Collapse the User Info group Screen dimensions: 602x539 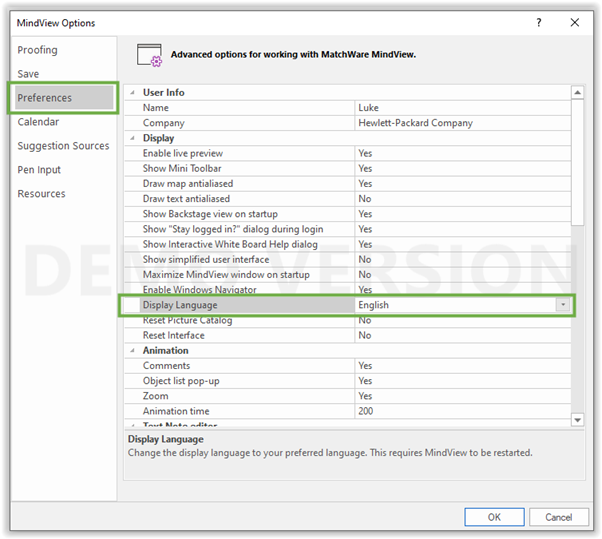point(132,93)
